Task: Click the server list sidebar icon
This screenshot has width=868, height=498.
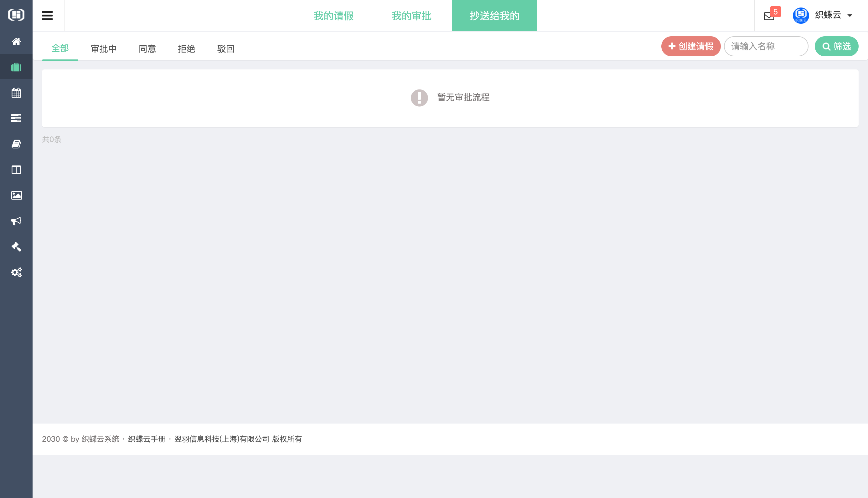Action: pyautogui.click(x=16, y=118)
